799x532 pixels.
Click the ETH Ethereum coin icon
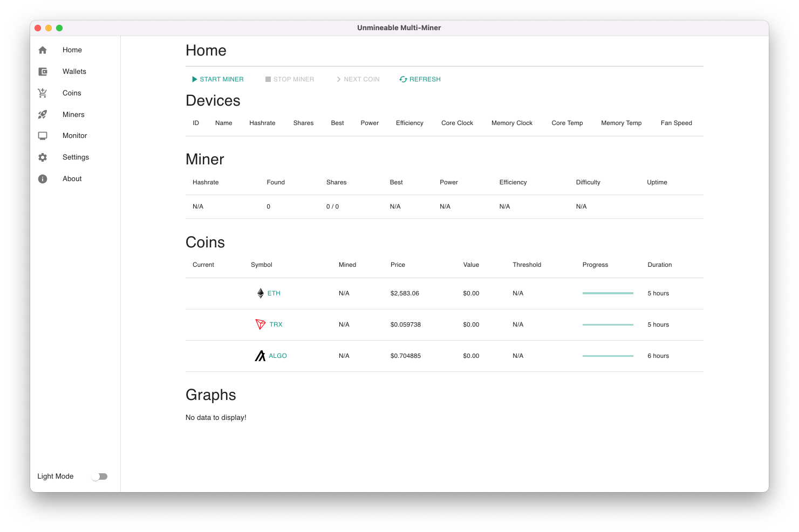(x=260, y=293)
